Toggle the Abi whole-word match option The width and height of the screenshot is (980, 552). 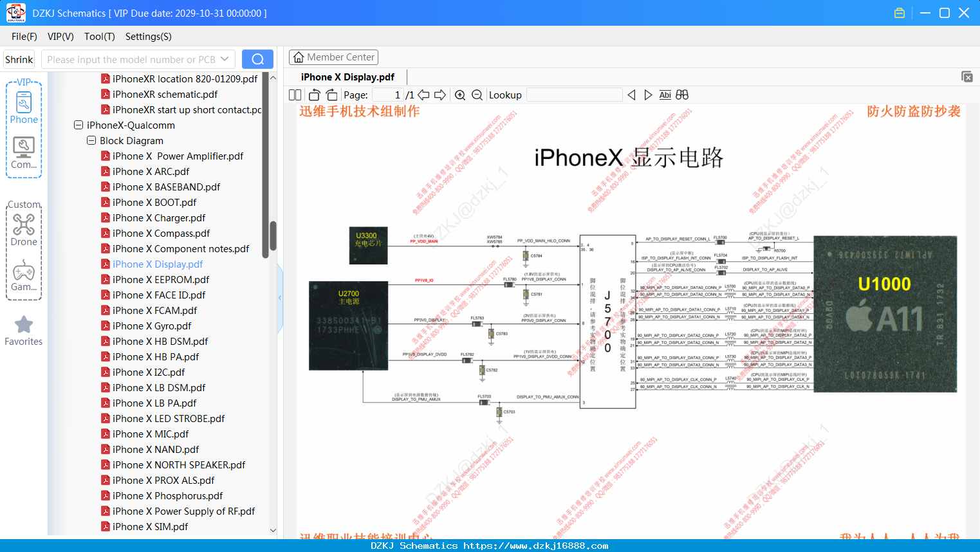665,95
